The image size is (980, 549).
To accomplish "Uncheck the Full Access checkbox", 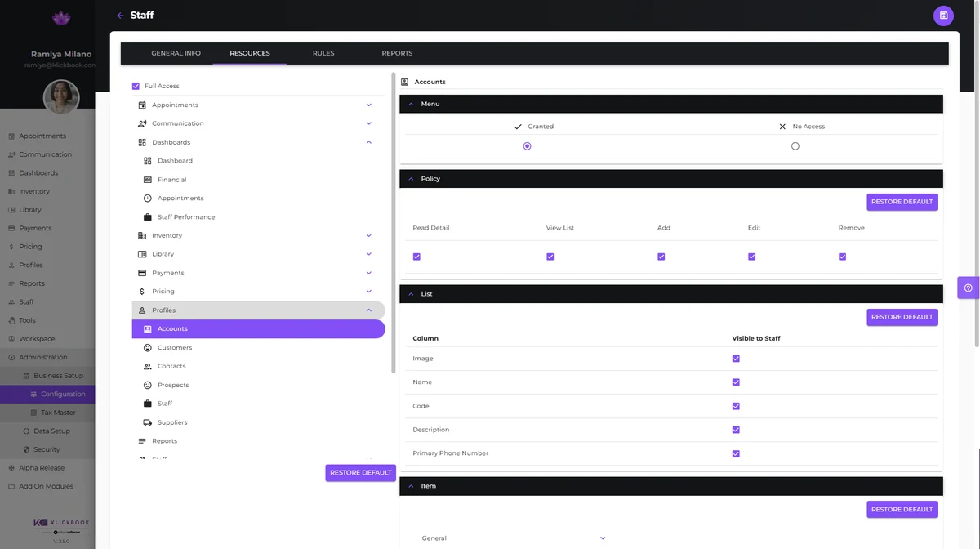I will tap(136, 86).
